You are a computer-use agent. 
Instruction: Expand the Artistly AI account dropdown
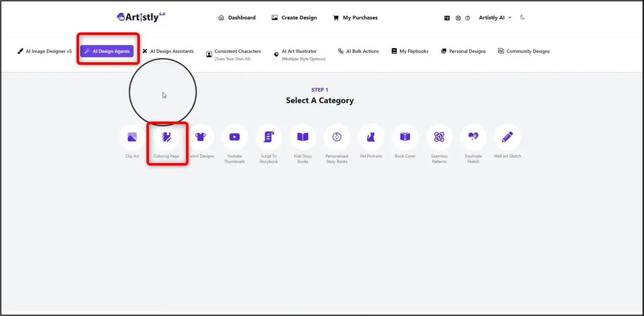[x=495, y=18]
